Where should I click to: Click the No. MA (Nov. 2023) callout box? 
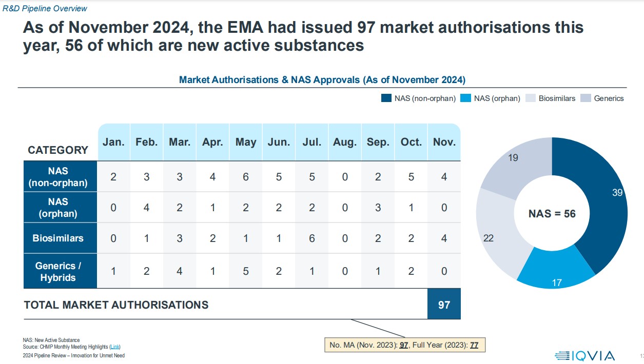(x=404, y=345)
